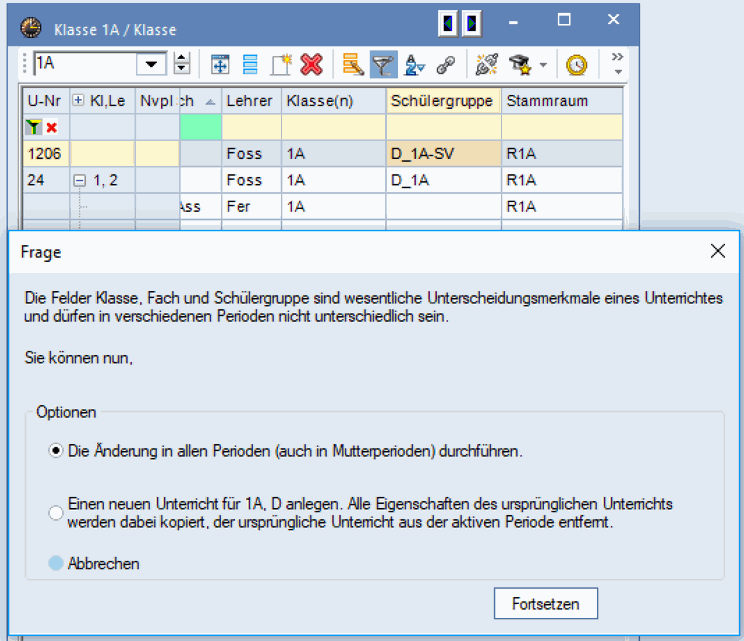The image size is (744, 641).
Task: Click the Lehrer column header
Action: pos(250,101)
